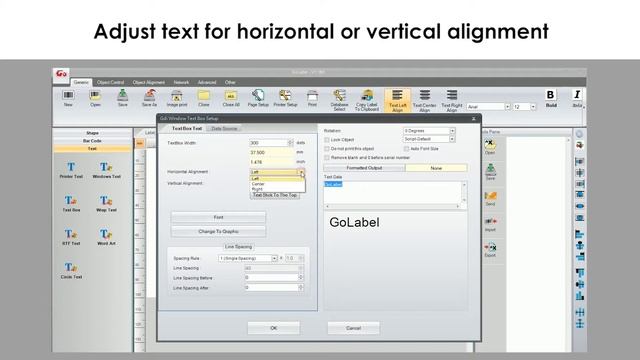Image resolution: width=640 pixels, height=360 pixels.
Task: Click the Close All toolbar icon
Action: [x=231, y=98]
